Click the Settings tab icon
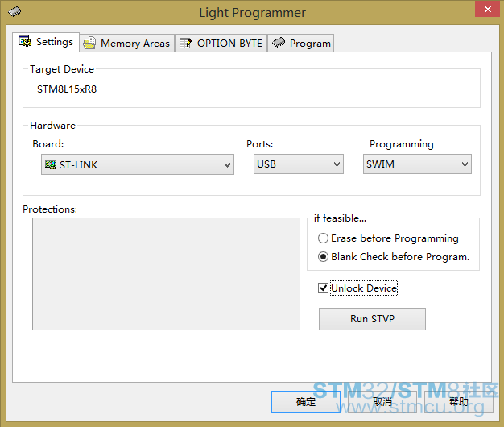 (25, 41)
